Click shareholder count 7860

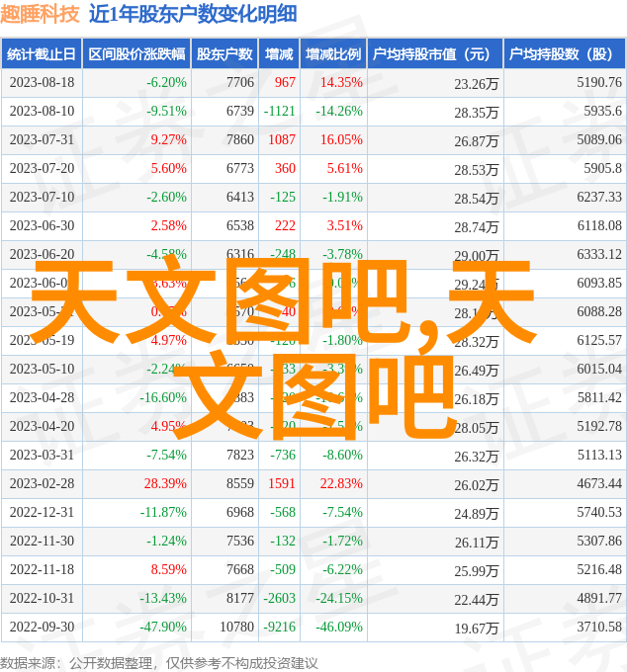point(240,139)
